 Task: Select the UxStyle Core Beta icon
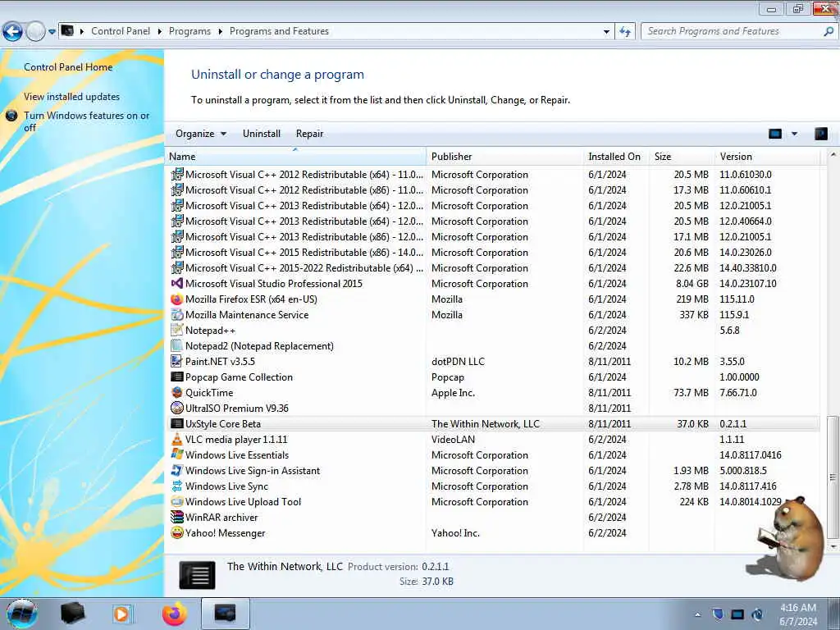pos(177,423)
